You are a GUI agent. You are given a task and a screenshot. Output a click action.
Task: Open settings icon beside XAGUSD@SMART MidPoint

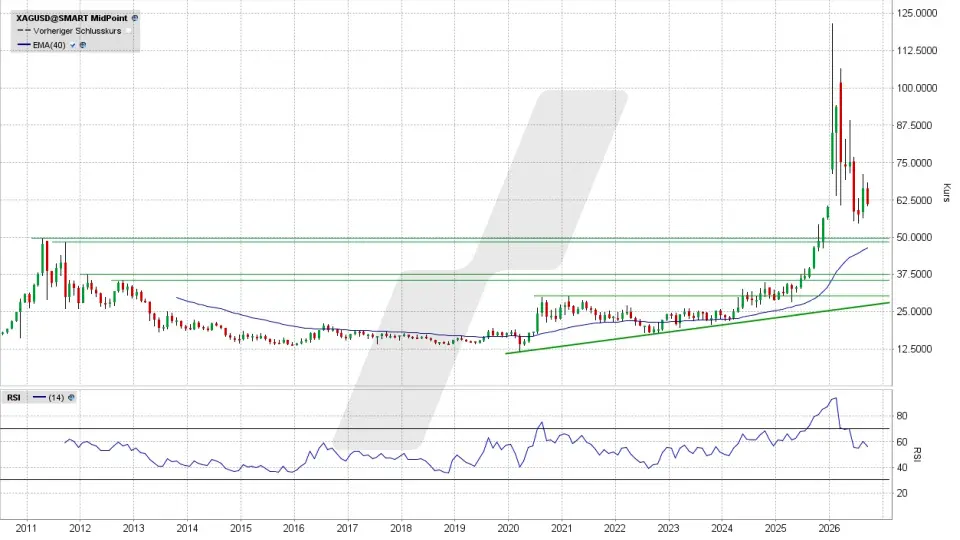pyautogui.click(x=135, y=18)
